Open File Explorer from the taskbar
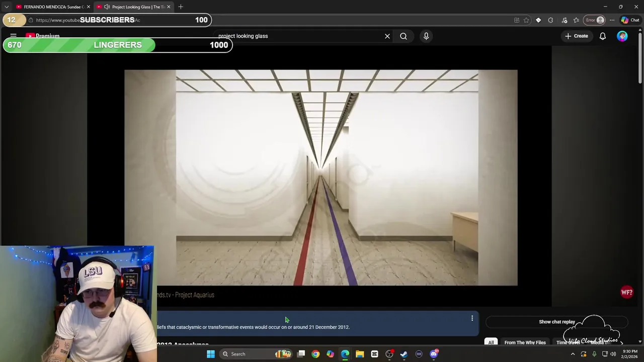 pos(360,354)
